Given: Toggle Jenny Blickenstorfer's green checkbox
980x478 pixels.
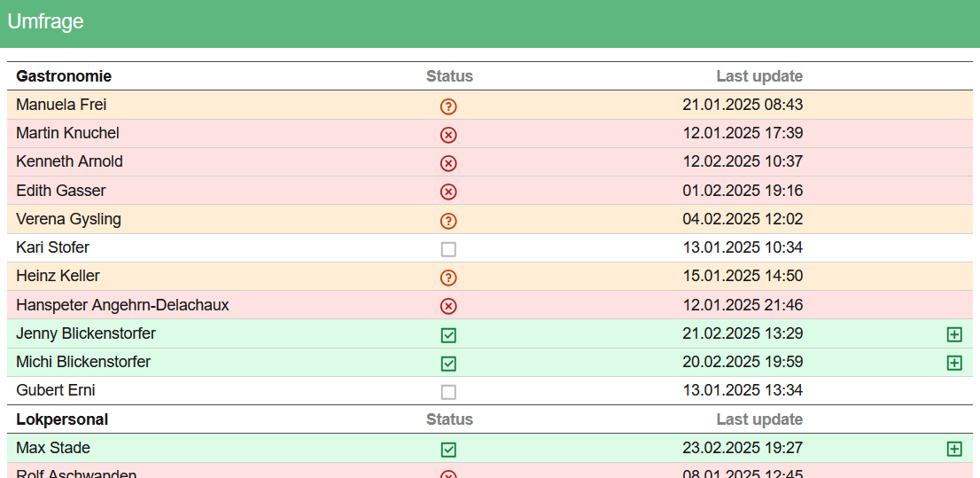Looking at the screenshot, I should 448,335.
